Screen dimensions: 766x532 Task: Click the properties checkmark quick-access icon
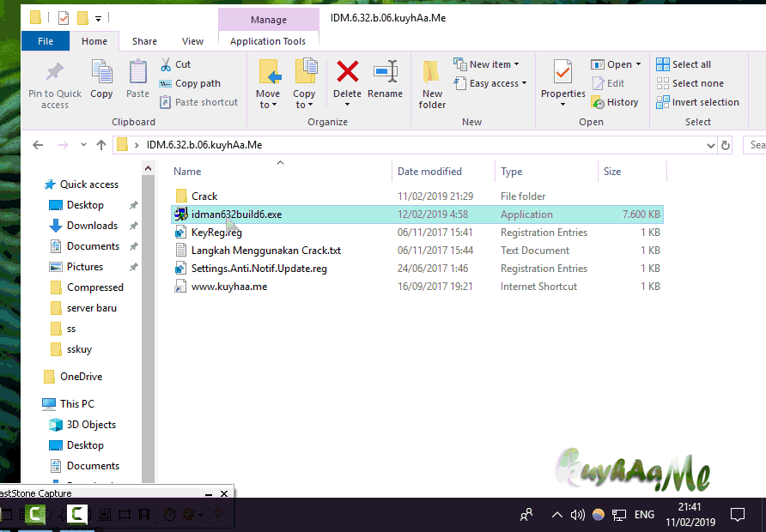tap(64, 18)
